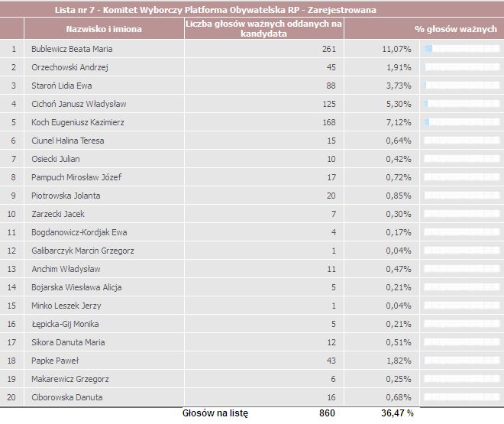Click the percentage value 1,82%
Screen dimensions: 504x424
click(399, 361)
